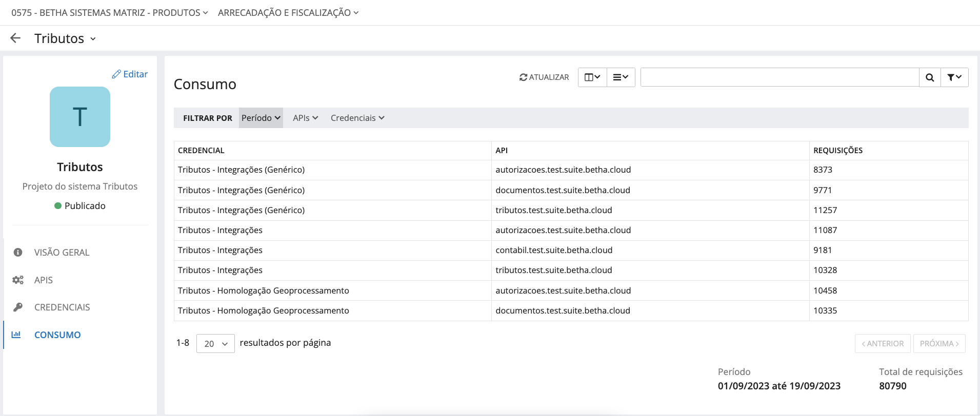The width and height of the screenshot is (980, 416).
Task: Click the requisições value 10328
Action: [x=825, y=270]
